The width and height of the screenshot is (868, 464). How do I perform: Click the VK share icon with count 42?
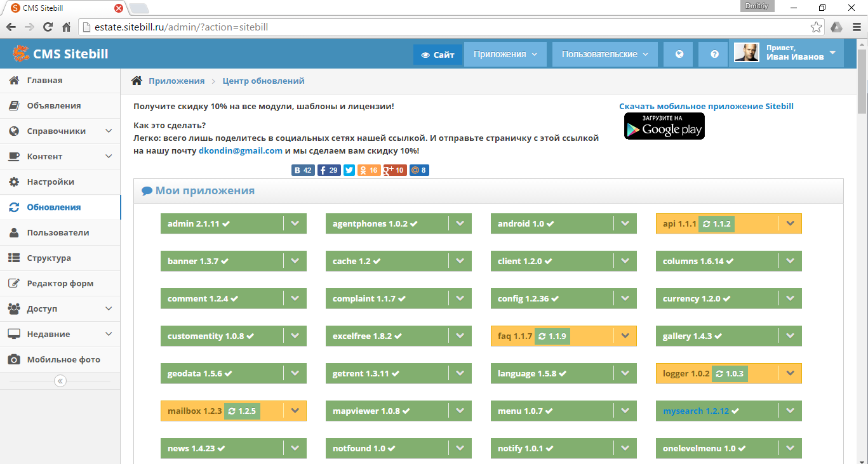pyautogui.click(x=303, y=170)
